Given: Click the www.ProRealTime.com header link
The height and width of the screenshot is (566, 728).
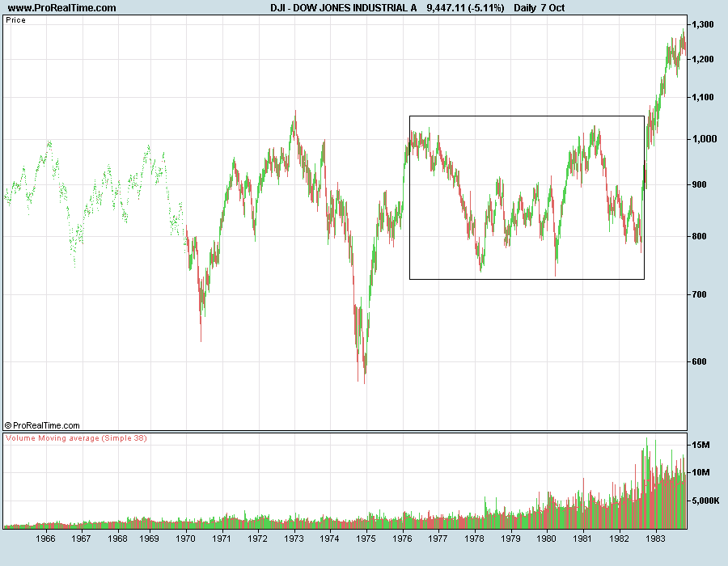Looking at the screenshot, I should pos(61,8).
